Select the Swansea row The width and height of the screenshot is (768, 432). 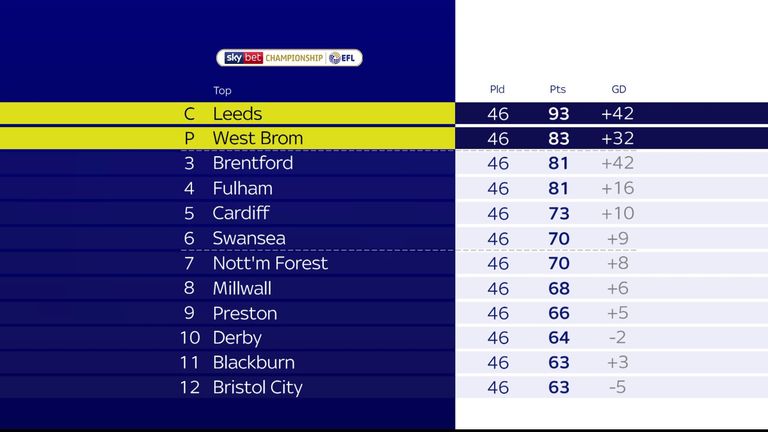(x=384, y=239)
